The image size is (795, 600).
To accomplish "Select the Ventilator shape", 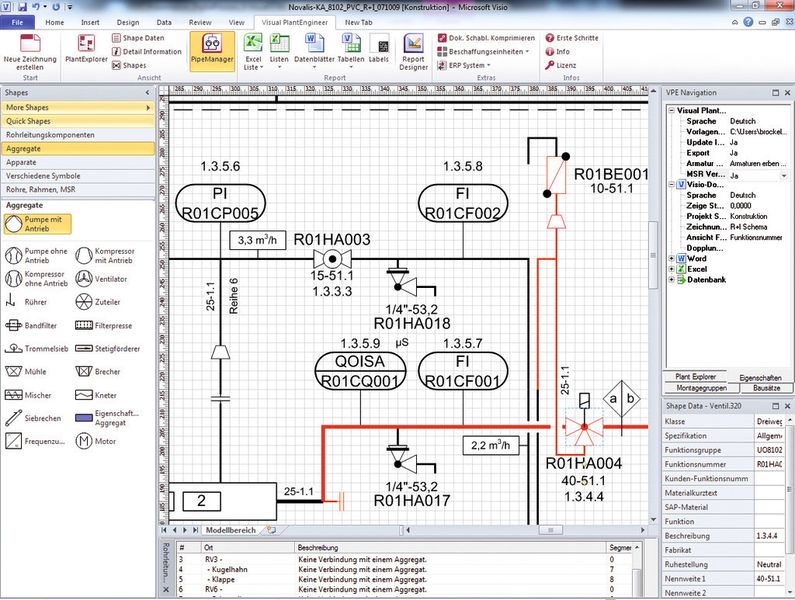I will click(x=101, y=278).
